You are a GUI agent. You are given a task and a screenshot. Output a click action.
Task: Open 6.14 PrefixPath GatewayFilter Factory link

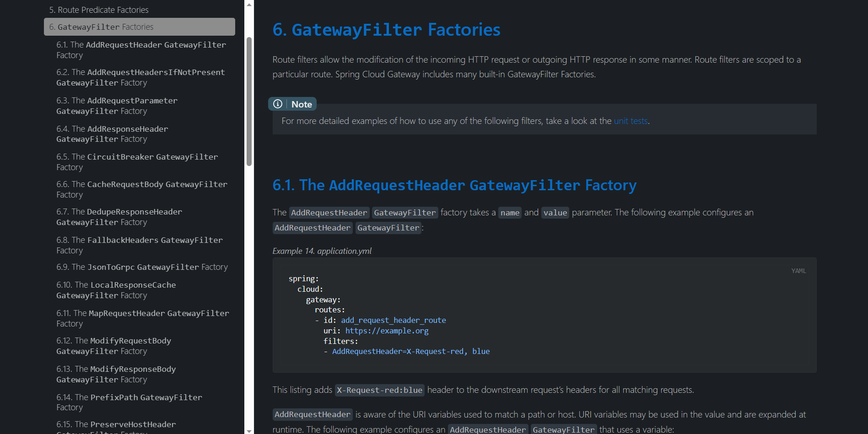[129, 402]
